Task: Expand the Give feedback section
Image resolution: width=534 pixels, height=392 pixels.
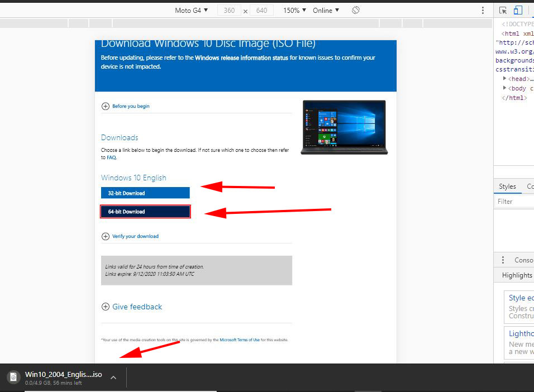Action: (x=132, y=307)
